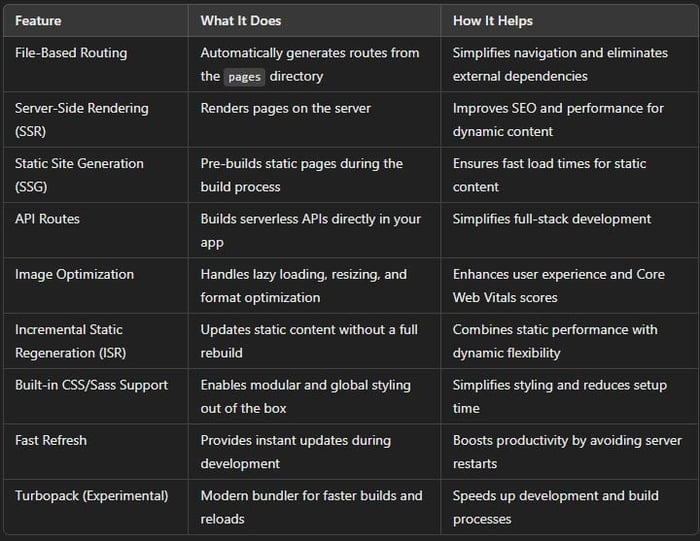Select the Core Web Vitals scores cell
The image size is (700, 541).
569,286
